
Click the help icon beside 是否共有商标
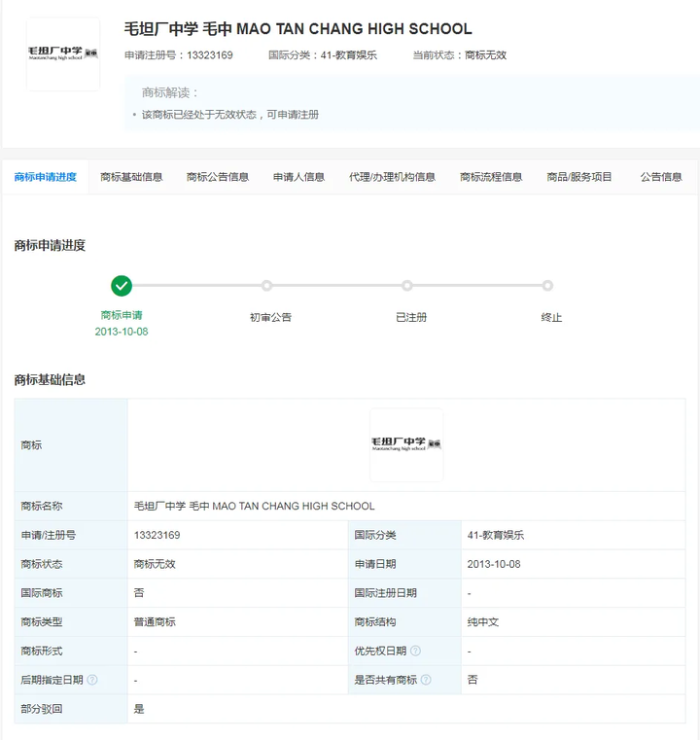tap(426, 680)
